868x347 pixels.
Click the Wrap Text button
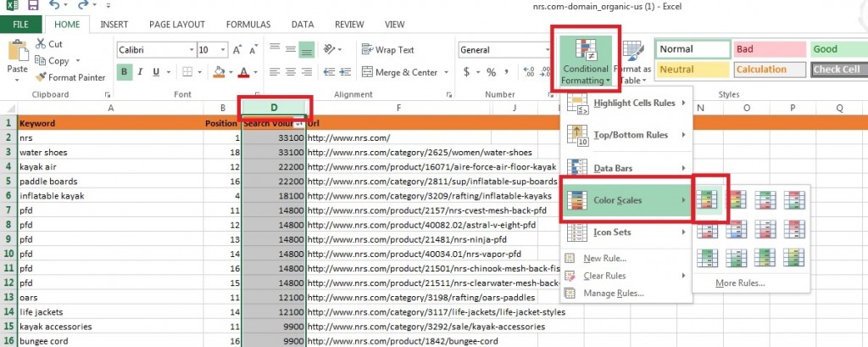point(387,50)
